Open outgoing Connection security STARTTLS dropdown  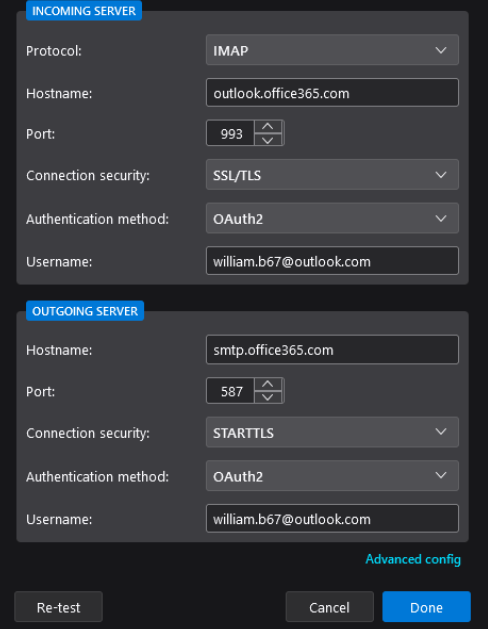point(332,432)
